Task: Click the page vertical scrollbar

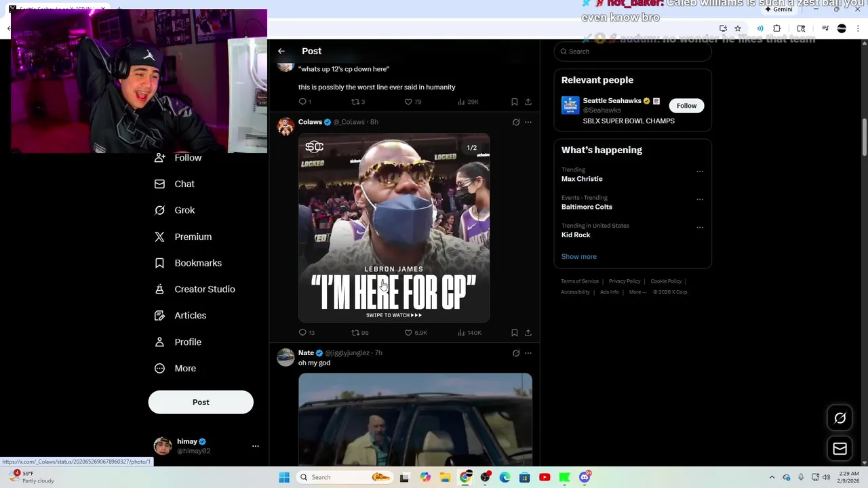Action: pos(864,139)
